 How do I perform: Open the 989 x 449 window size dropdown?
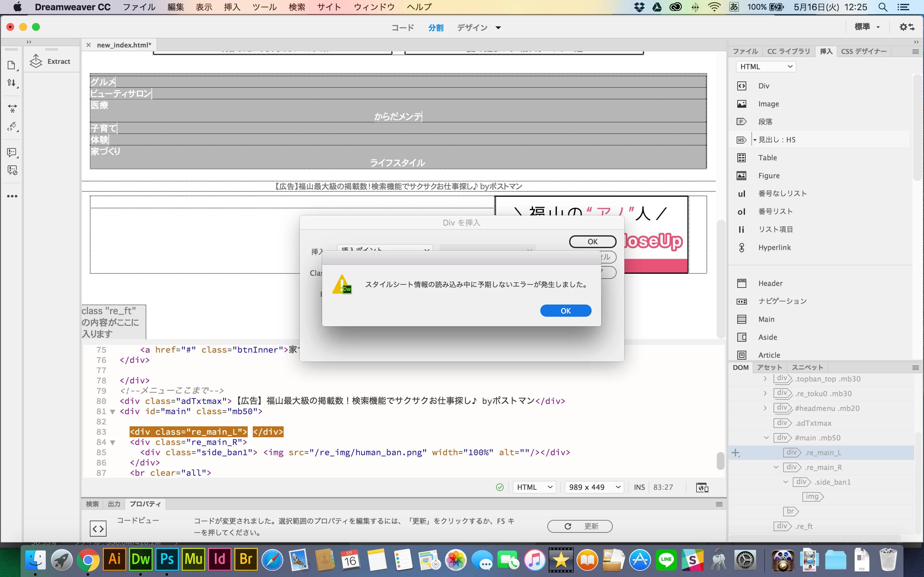594,487
